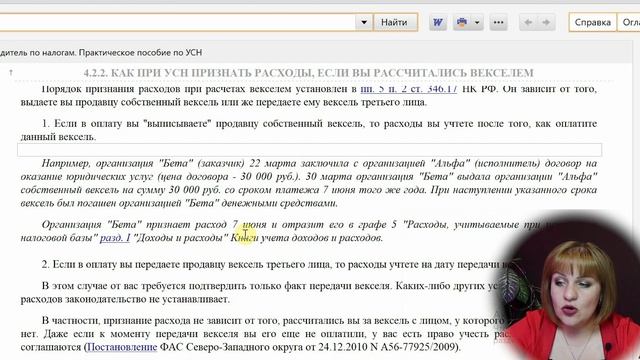Click the printer icon

coord(462,22)
